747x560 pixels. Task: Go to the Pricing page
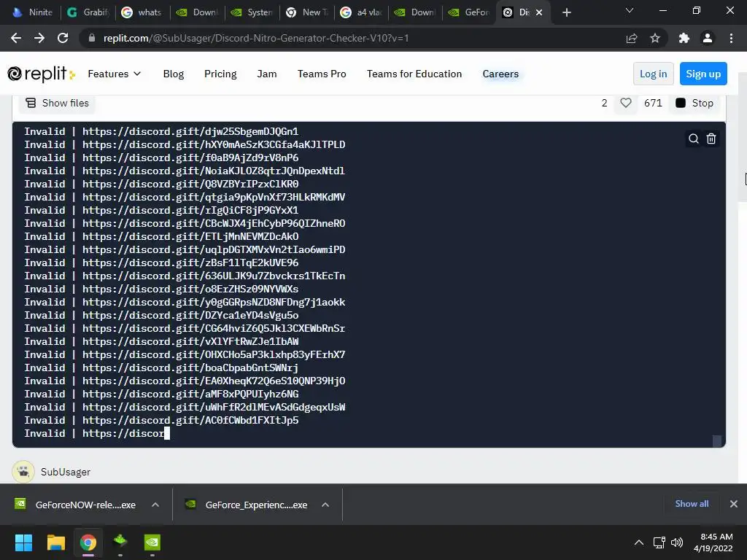(x=220, y=74)
